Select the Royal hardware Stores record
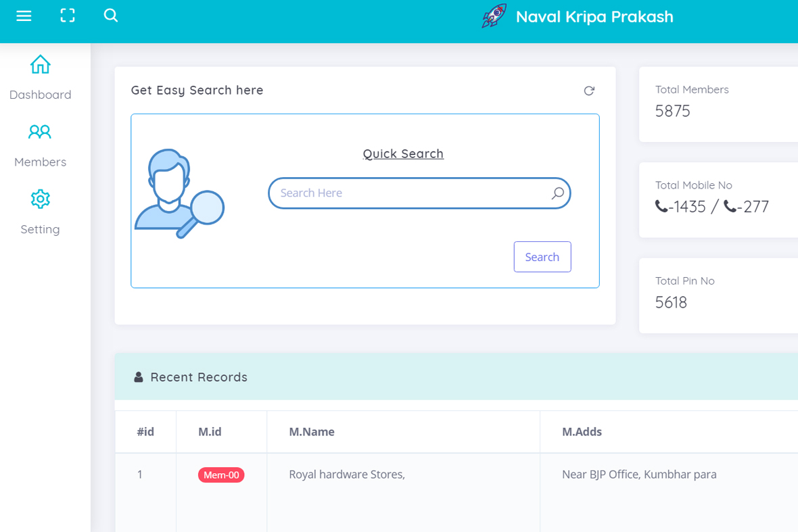The width and height of the screenshot is (798, 532). (x=347, y=475)
